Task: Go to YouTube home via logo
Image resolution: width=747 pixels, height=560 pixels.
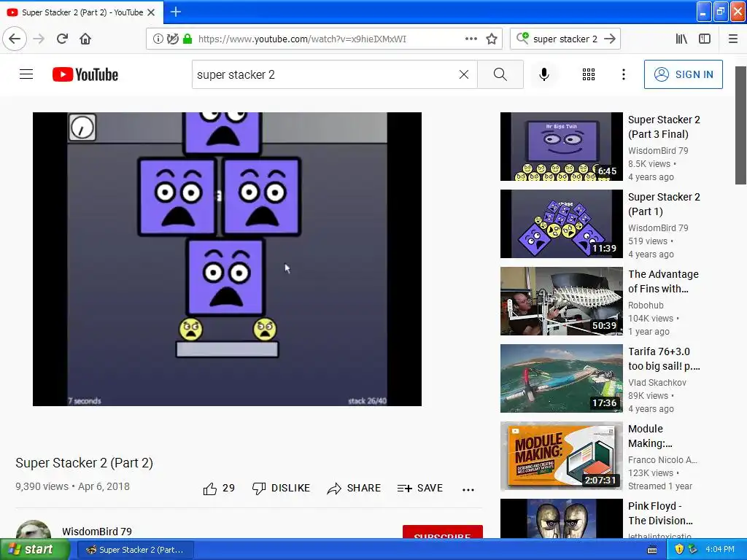Action: [x=85, y=74]
